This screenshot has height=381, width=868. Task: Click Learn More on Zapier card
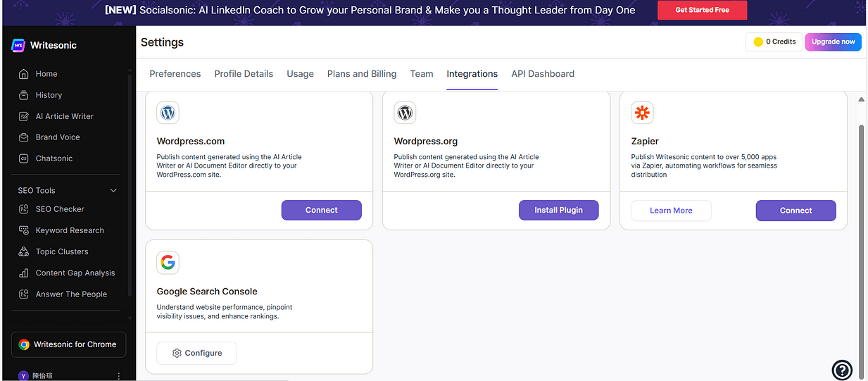point(671,211)
